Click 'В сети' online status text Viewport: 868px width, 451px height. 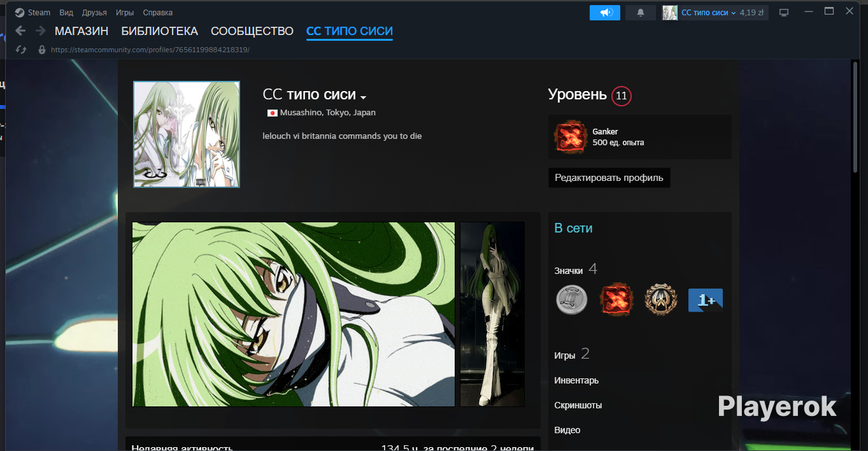(573, 228)
